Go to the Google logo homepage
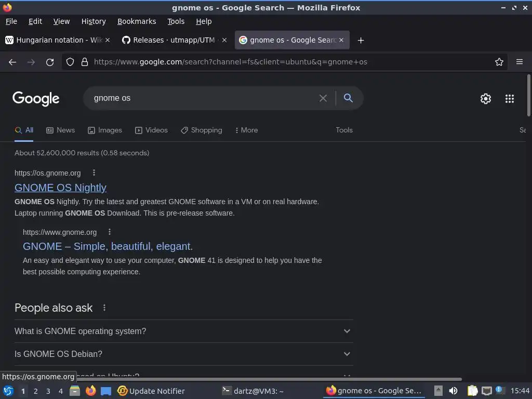 (x=36, y=99)
